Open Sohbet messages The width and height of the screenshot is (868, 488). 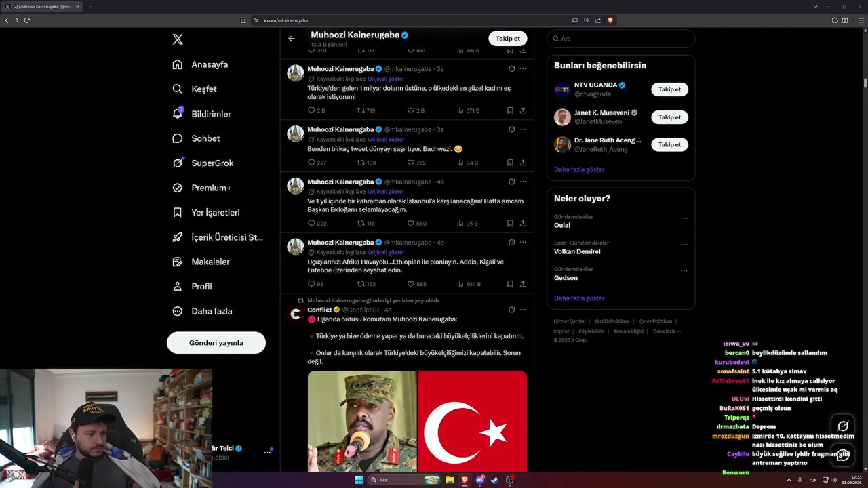[x=196, y=138]
